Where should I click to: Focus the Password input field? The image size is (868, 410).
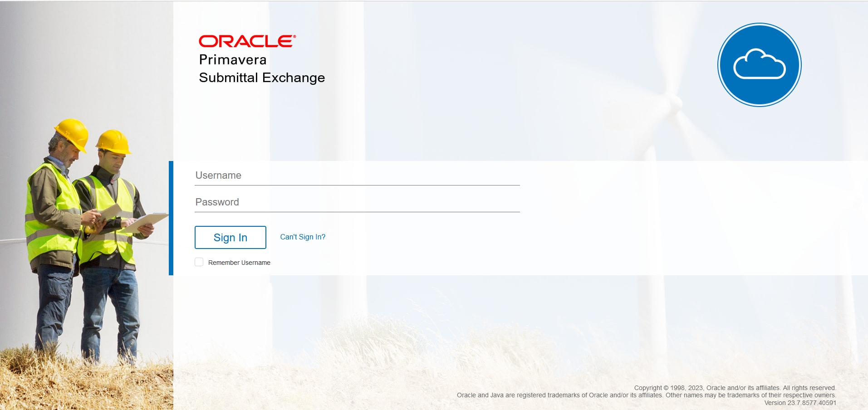(357, 202)
